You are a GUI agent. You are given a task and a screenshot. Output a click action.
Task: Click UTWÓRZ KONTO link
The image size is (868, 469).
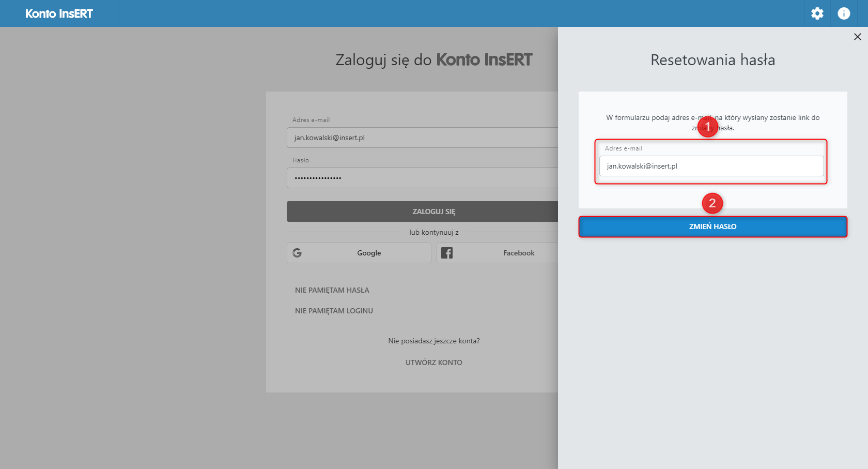(434, 362)
